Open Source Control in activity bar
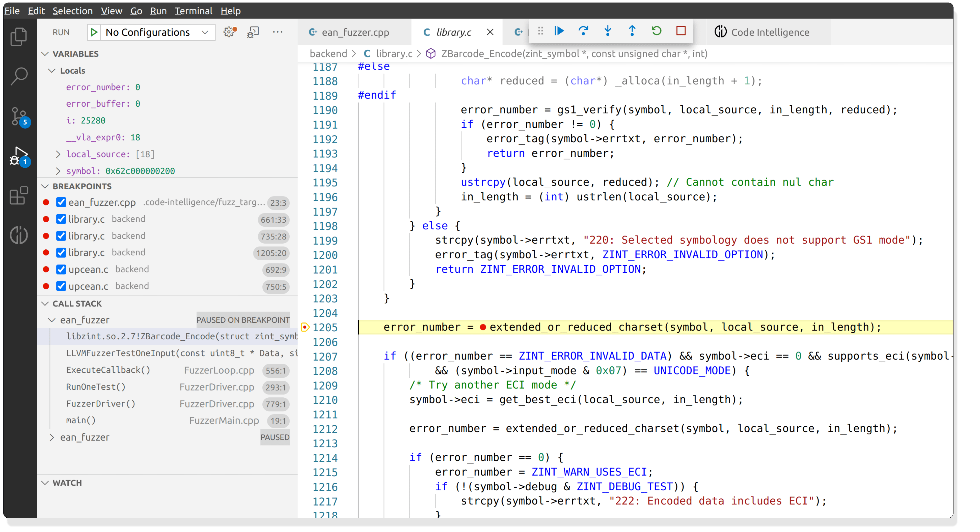Screen dimensions: 980x532 19,116
